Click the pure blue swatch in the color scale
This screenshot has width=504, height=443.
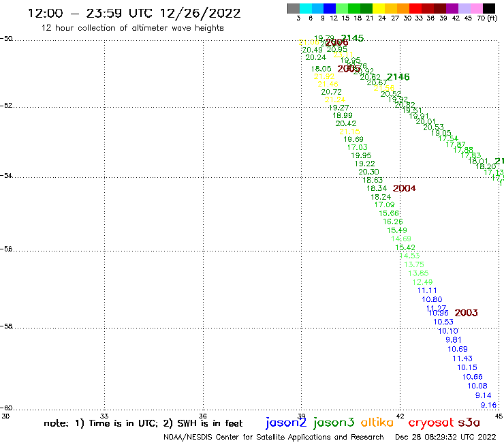tap(330, 8)
